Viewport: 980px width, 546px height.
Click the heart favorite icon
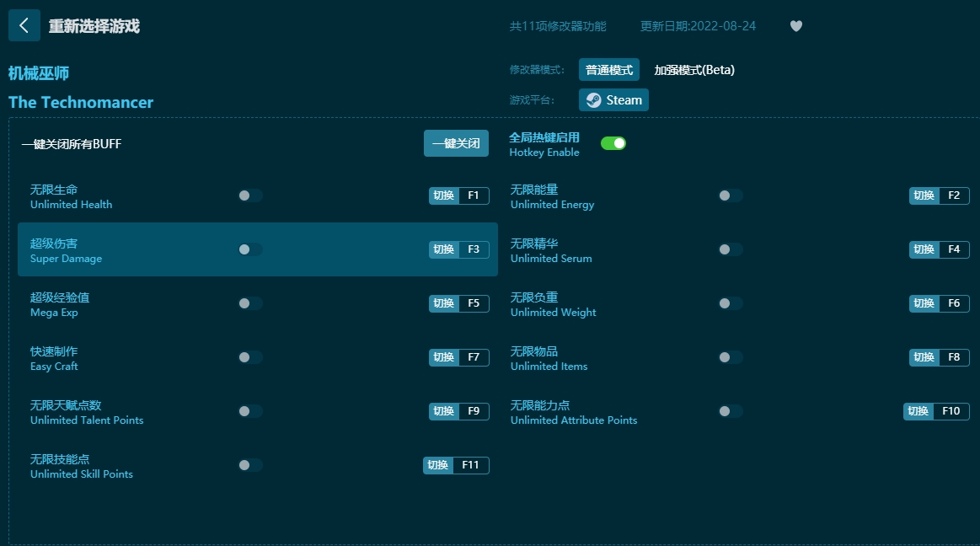(x=795, y=26)
